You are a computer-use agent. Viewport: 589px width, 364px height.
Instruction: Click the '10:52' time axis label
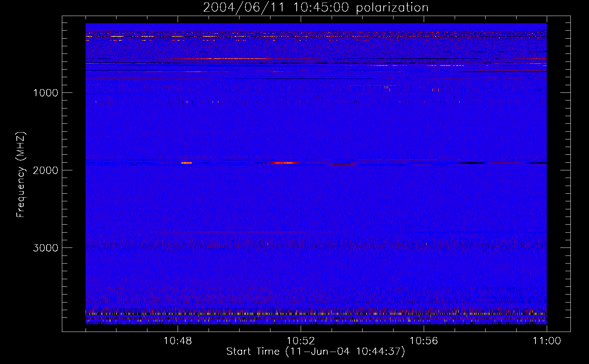click(x=301, y=341)
